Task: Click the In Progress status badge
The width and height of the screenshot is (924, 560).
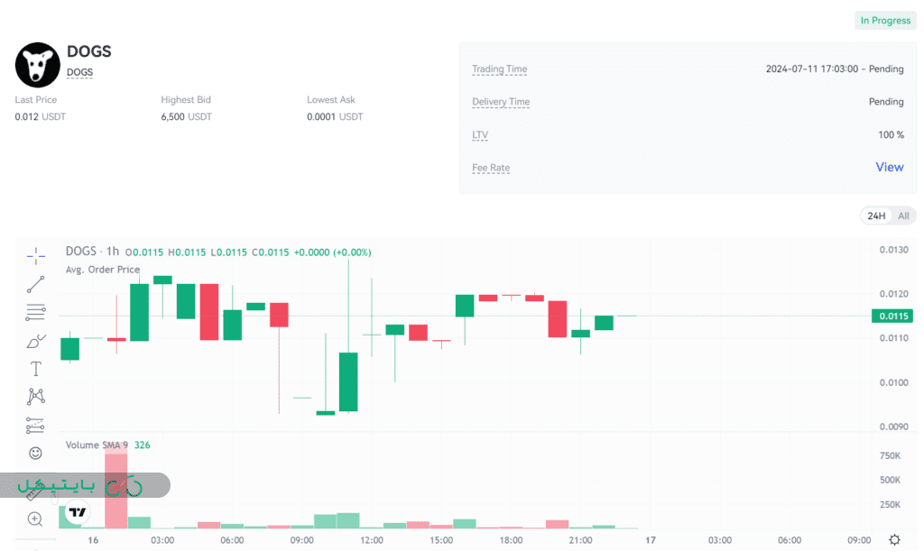Action: (885, 21)
